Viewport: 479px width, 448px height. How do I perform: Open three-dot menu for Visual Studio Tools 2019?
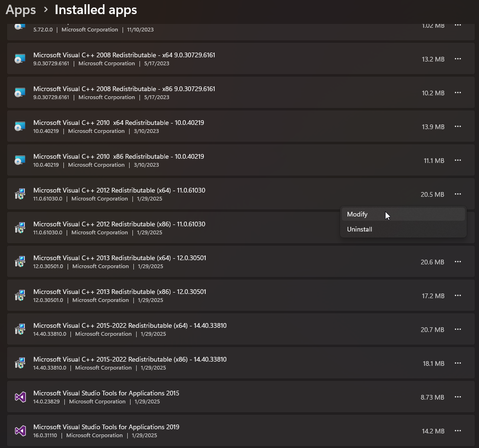(458, 431)
